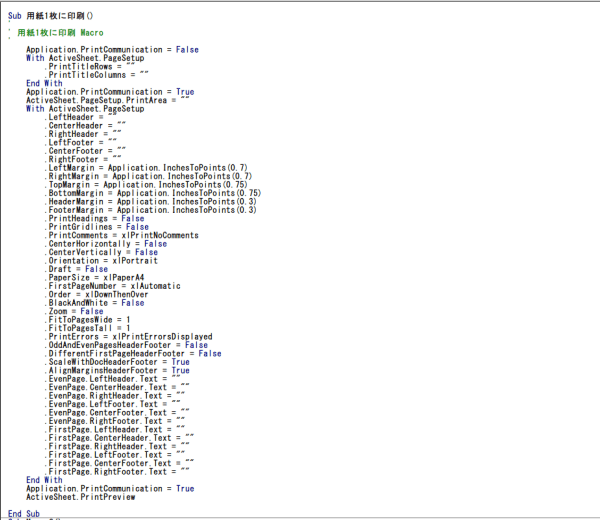Click the 'End Sub' line
Screen dimensions: 600x520
click(24, 513)
